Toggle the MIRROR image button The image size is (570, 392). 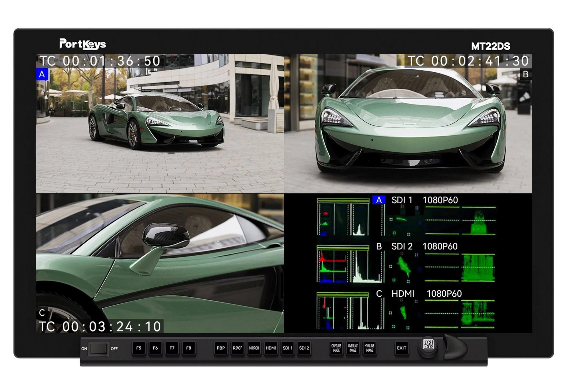click(254, 348)
